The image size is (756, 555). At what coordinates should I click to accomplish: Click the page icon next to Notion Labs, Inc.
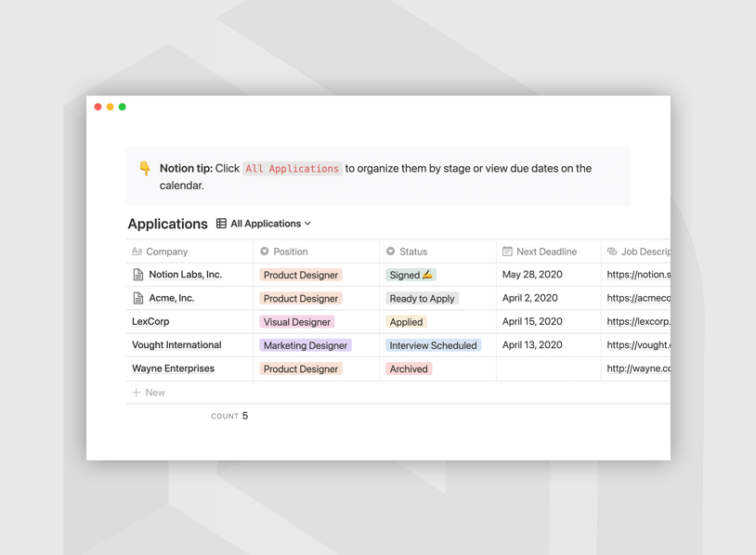tap(138, 275)
